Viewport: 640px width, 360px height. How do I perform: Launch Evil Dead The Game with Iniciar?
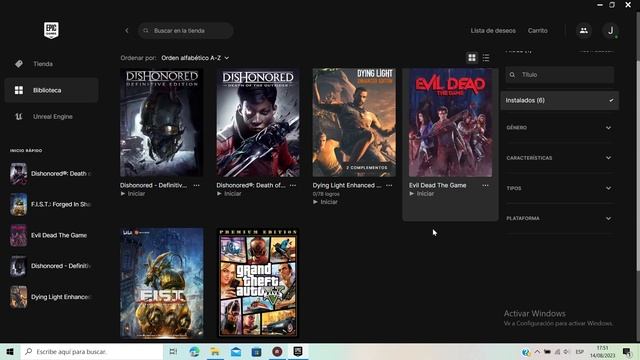click(422, 194)
